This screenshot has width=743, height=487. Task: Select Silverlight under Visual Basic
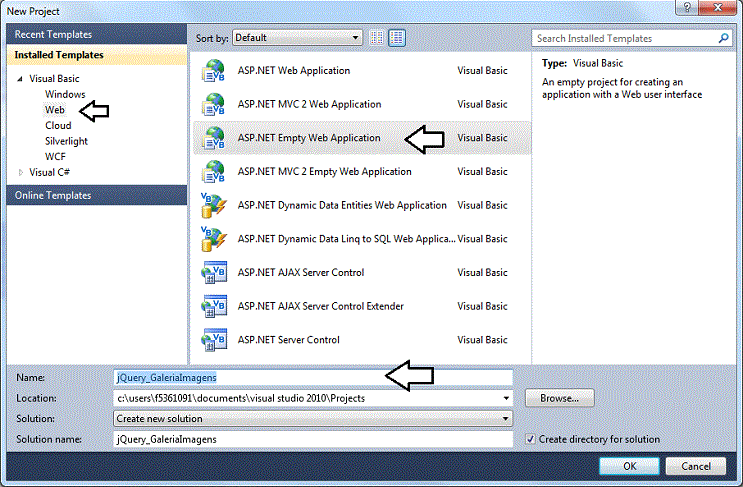(66, 141)
